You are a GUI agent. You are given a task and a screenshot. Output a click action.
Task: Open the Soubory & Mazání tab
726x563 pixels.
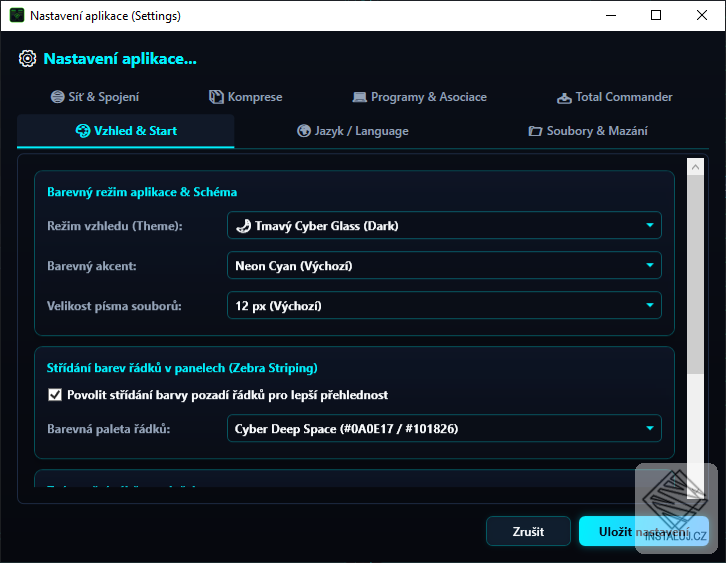pos(588,131)
